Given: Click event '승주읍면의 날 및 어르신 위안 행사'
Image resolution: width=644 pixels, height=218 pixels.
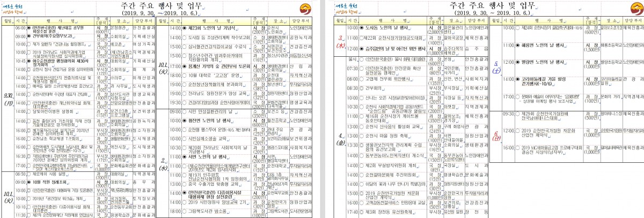Looking at the screenshot, I should point(396,49).
